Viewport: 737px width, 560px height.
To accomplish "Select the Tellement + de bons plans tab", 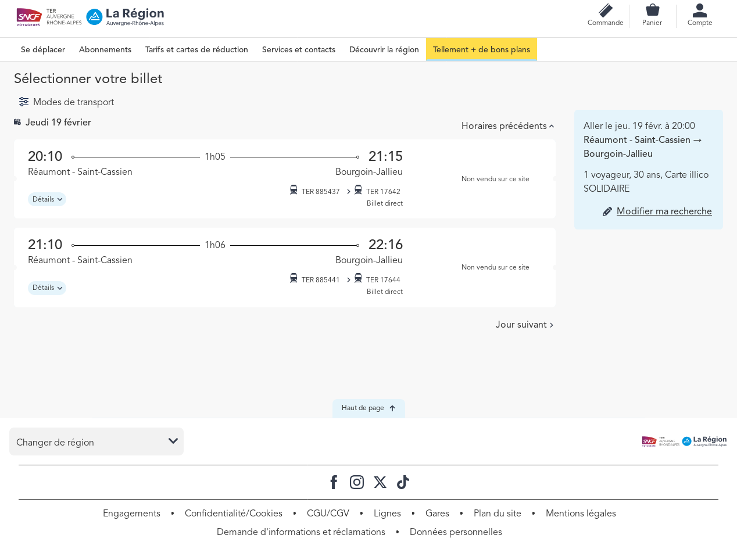I will (481, 50).
